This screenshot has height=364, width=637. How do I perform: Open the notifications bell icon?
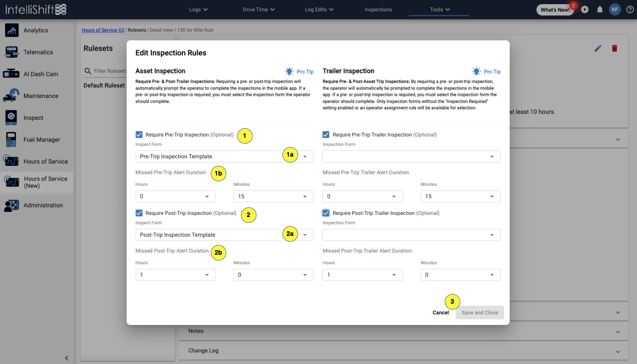click(599, 9)
